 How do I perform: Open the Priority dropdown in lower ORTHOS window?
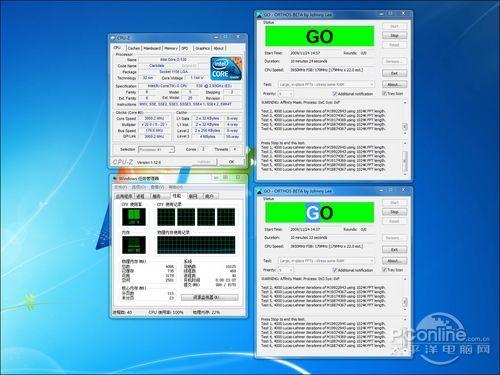286,270
